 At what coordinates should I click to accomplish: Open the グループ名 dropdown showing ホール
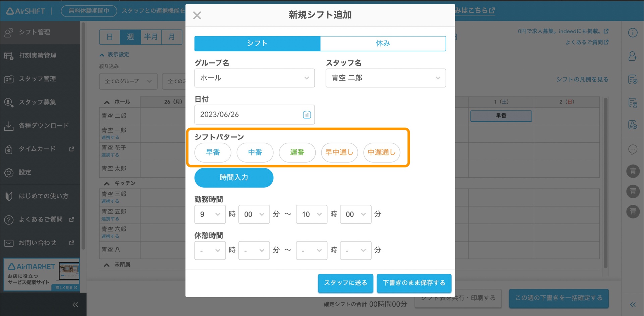tap(254, 78)
